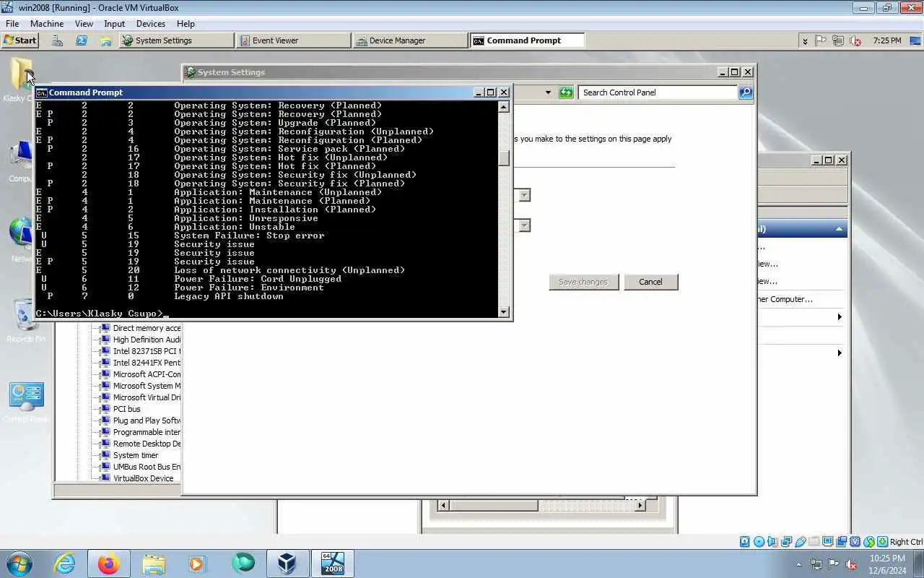The width and height of the screenshot is (924, 578).
Task: Click horizontal scrollbar right arrow in bottom window
Action: pos(640,506)
